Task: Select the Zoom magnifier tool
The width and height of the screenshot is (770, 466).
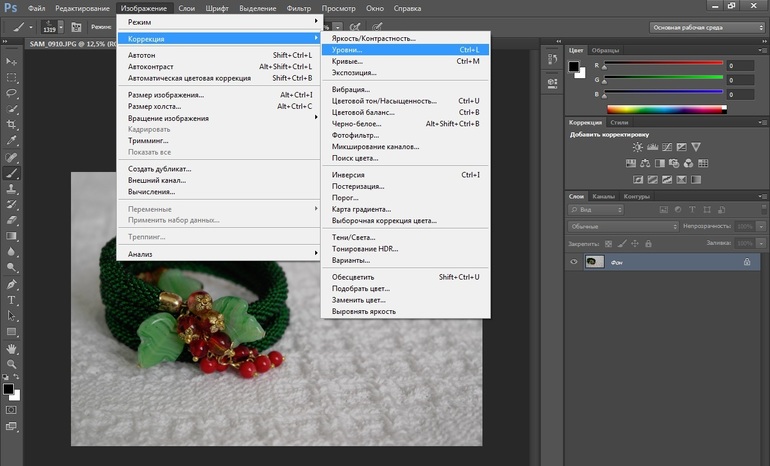Action: point(12,365)
